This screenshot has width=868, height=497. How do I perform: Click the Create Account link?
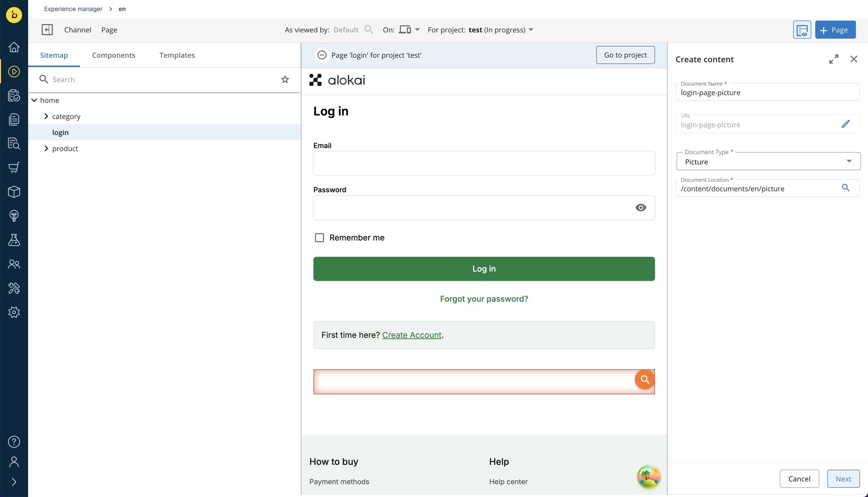coord(411,335)
